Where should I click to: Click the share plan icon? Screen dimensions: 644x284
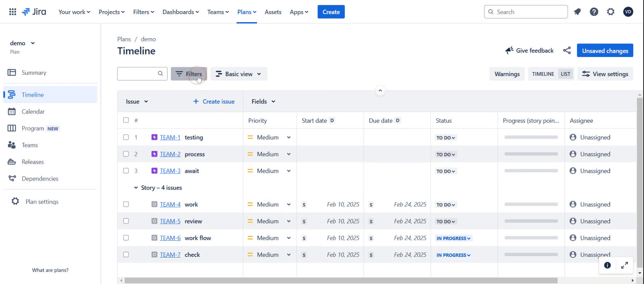tap(567, 50)
